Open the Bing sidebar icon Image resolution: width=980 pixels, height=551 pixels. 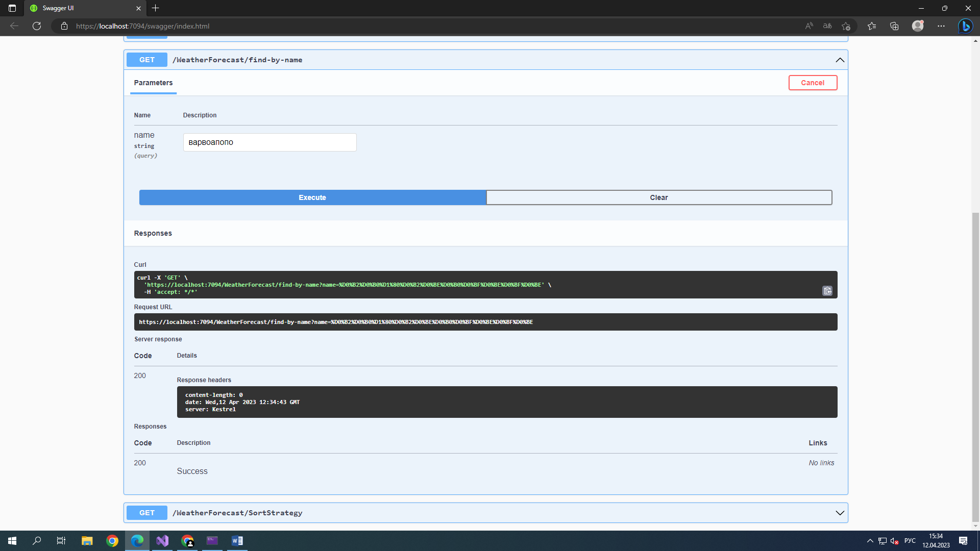click(x=965, y=26)
